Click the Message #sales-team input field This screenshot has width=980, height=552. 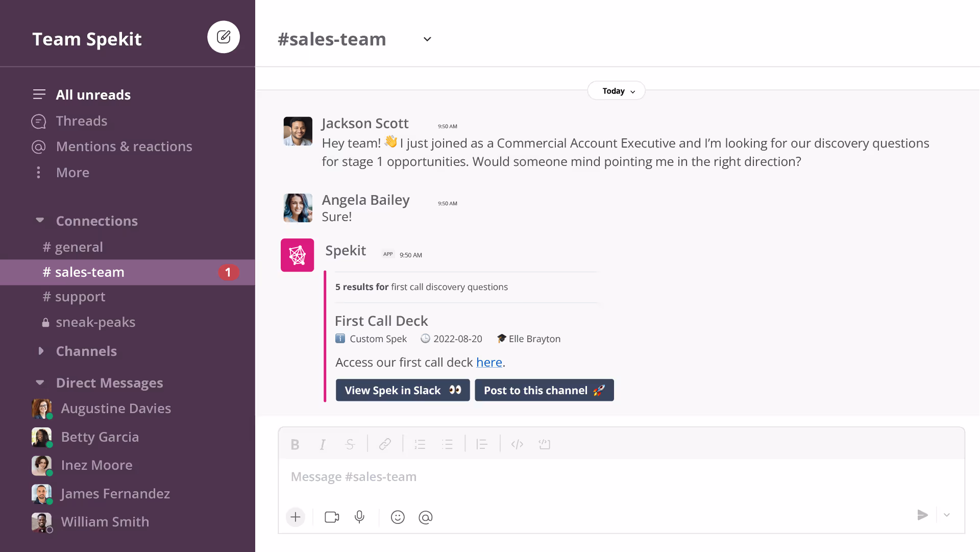[x=621, y=477]
